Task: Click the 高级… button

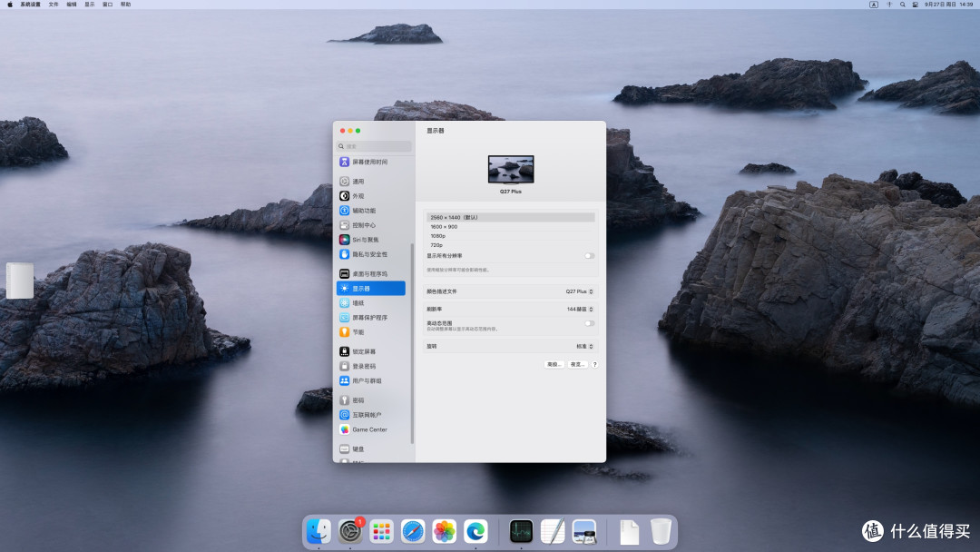Action: point(554,364)
